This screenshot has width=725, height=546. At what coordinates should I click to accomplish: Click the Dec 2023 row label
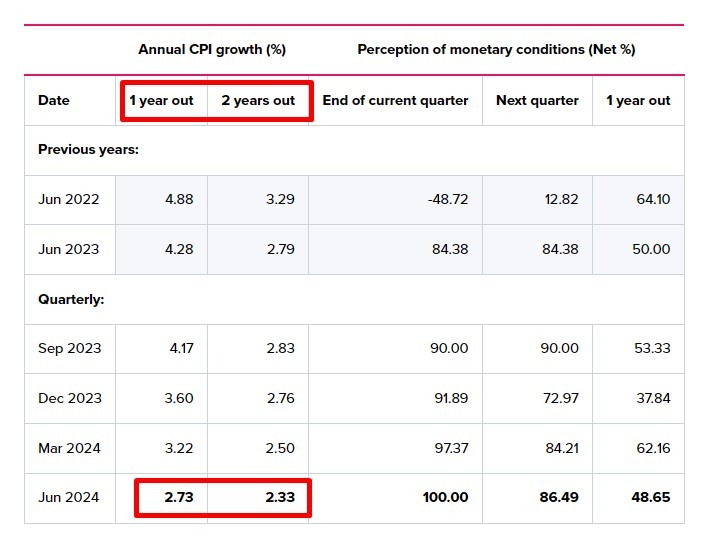tap(70, 398)
